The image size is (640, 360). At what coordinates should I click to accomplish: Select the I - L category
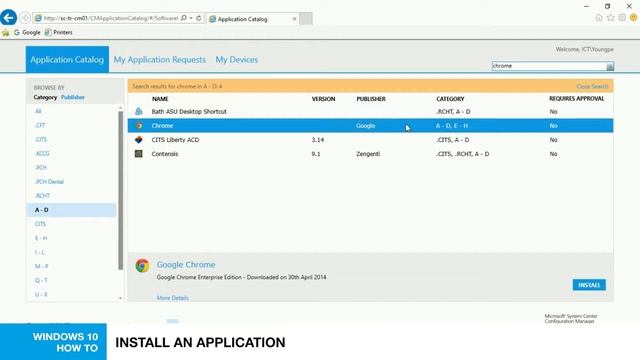tap(40, 252)
